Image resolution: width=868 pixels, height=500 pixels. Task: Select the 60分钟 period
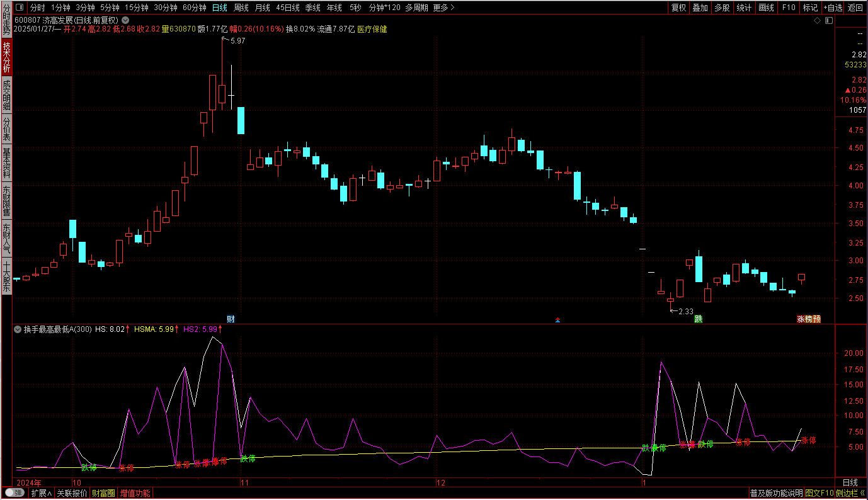(x=195, y=8)
